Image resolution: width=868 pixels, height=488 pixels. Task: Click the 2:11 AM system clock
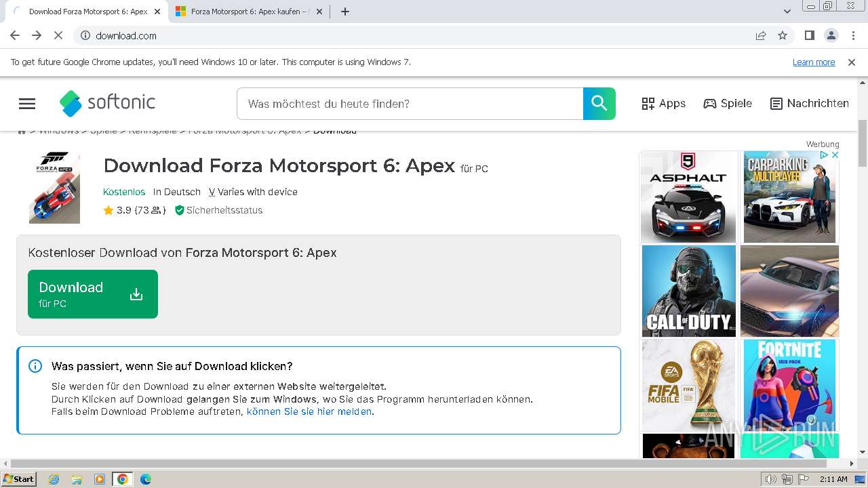point(833,479)
